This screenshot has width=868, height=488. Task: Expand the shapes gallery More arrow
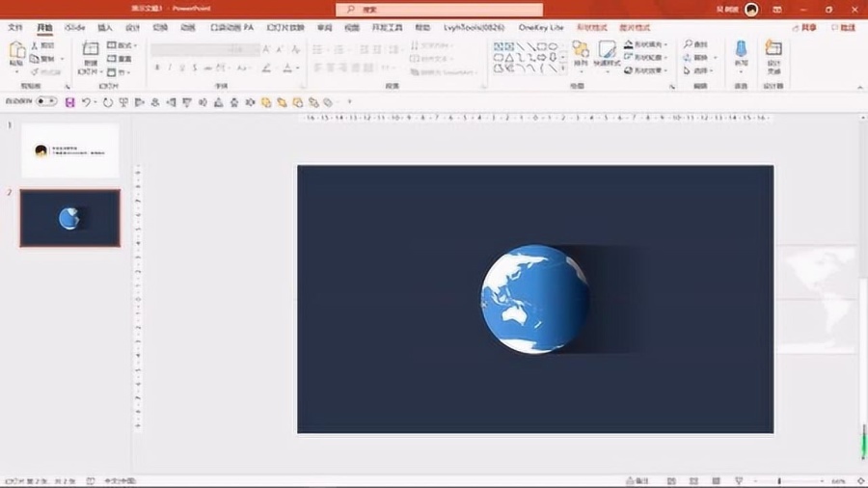tap(563, 68)
